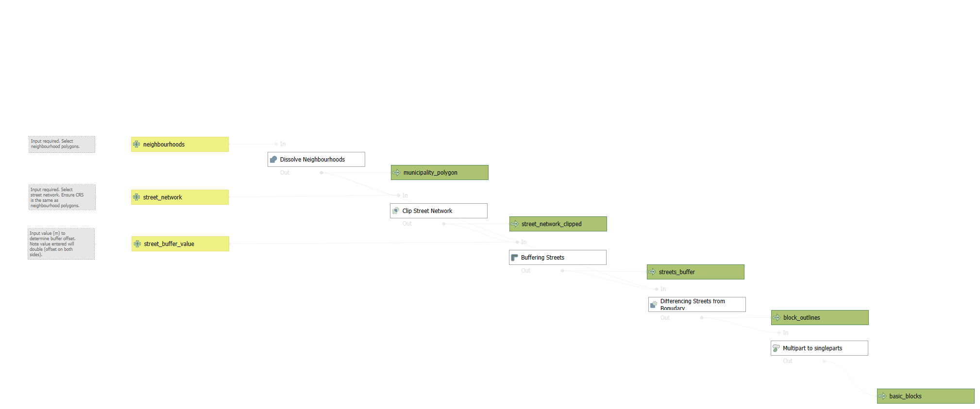Click the Buffering Streets algorithm icon
The width and height of the screenshot is (980, 409).
514,257
